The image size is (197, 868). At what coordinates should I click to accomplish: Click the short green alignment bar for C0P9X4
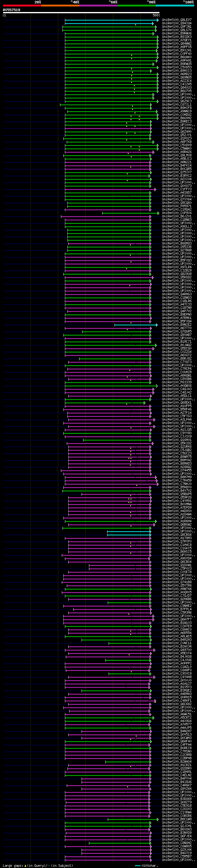pos(131,213)
